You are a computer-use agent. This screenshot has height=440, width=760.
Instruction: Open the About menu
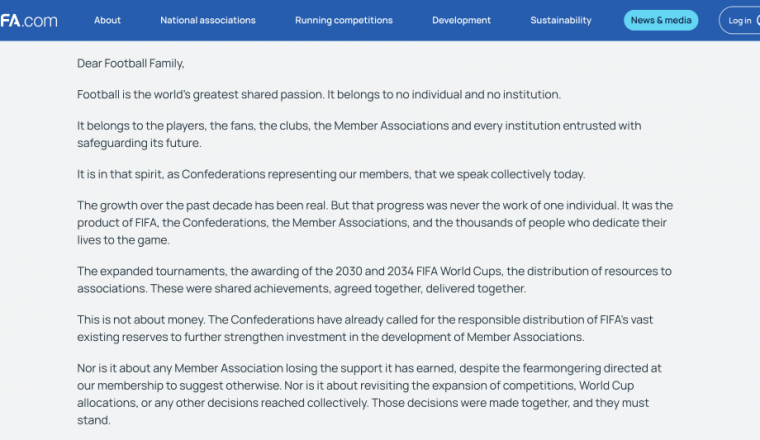[x=107, y=20]
